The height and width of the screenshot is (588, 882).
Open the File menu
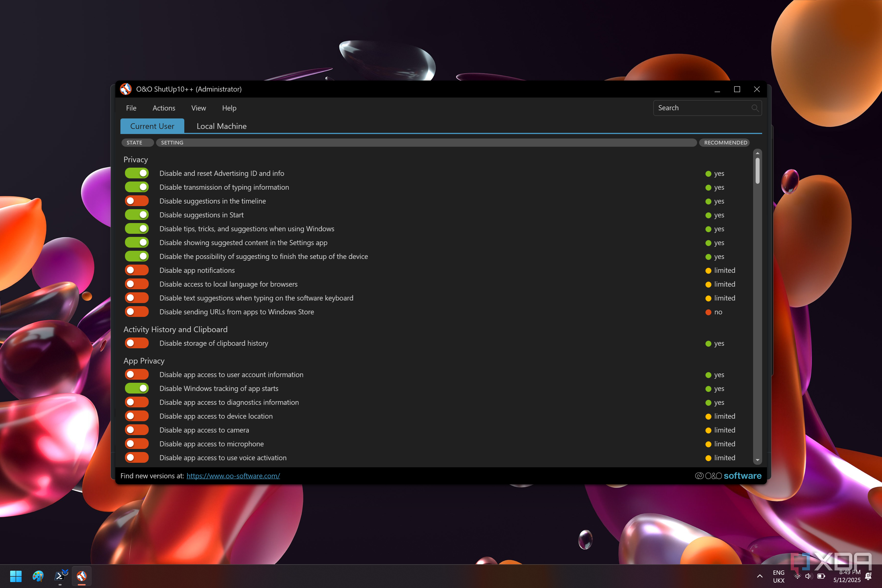tap(131, 108)
